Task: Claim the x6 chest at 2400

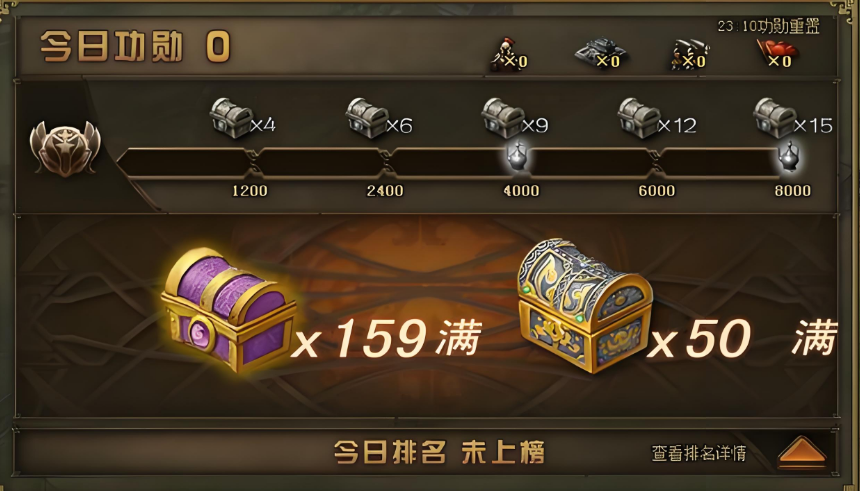Action: pos(366,117)
